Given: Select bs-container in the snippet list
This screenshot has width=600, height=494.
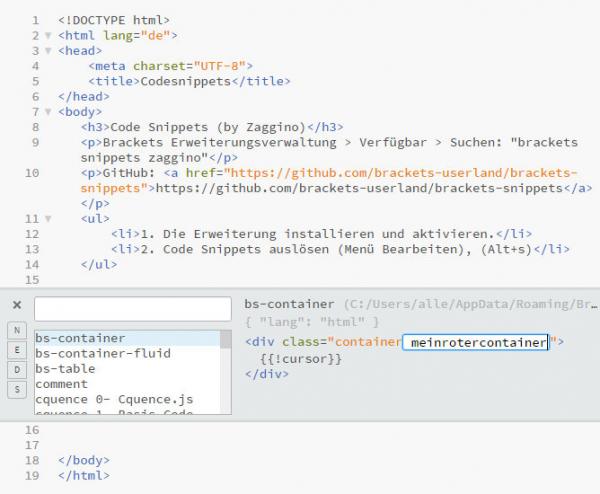Looking at the screenshot, I should click(80, 338).
